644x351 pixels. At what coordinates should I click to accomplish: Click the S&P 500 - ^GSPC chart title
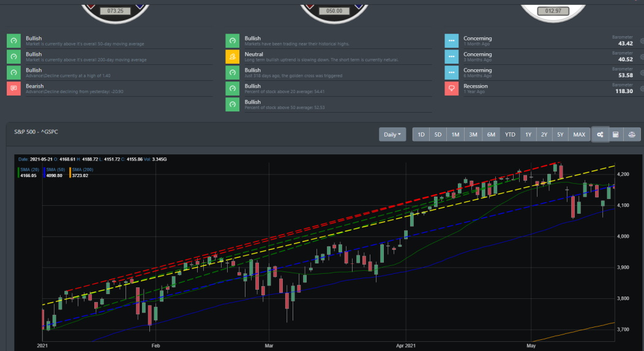click(x=36, y=132)
